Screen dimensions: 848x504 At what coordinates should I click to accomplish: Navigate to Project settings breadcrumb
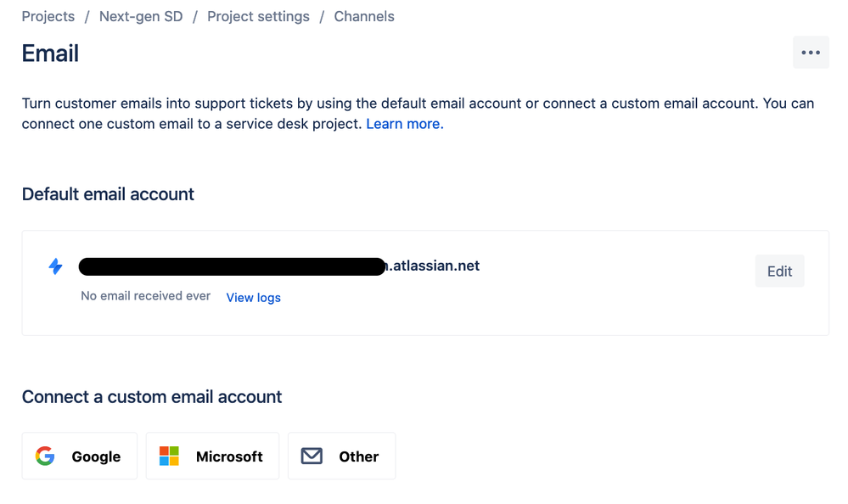[x=258, y=16]
